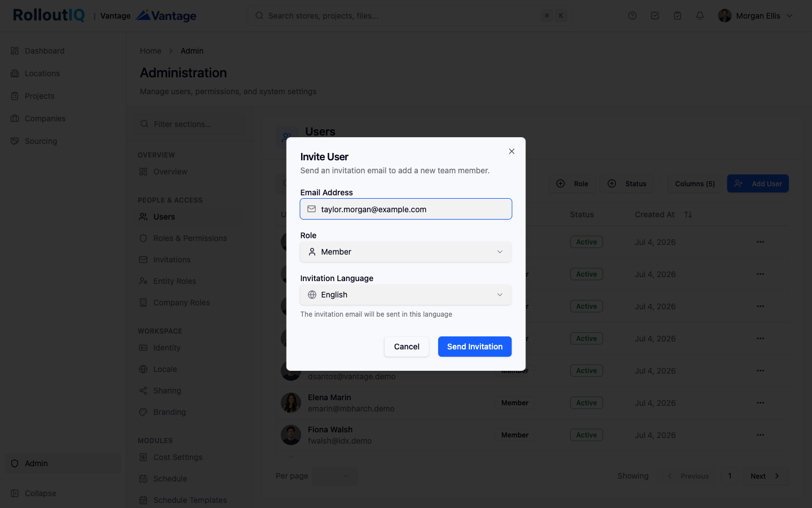The height and width of the screenshot is (508, 812).
Task: Open Columns (5) selector
Action: click(x=695, y=183)
